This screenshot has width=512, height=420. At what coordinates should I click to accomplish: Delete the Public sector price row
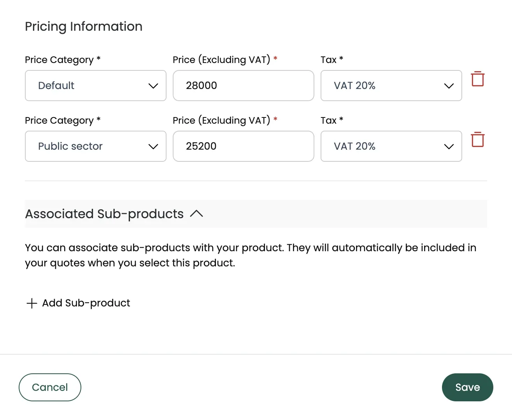point(477,140)
